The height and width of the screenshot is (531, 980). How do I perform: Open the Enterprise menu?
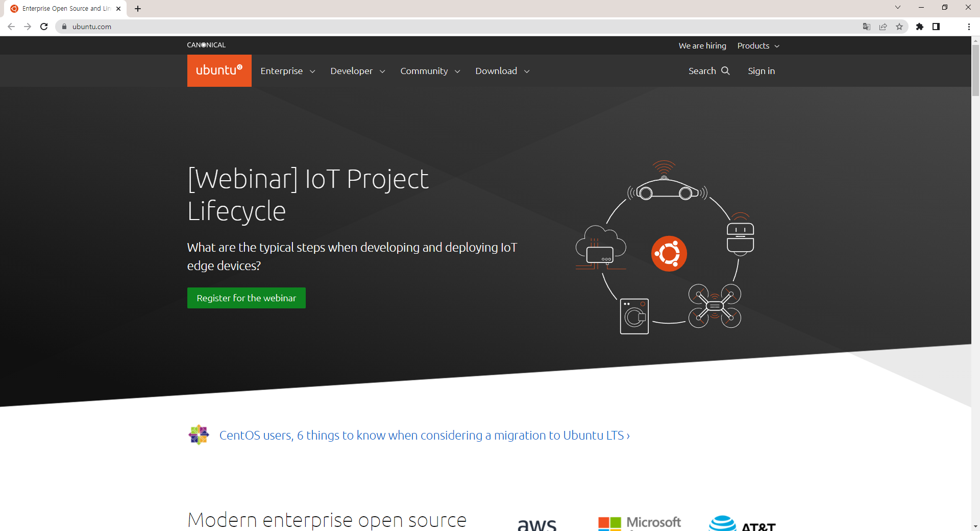click(x=282, y=71)
